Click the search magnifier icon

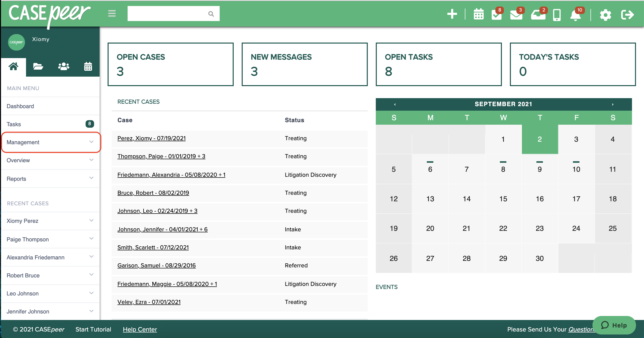211,14
